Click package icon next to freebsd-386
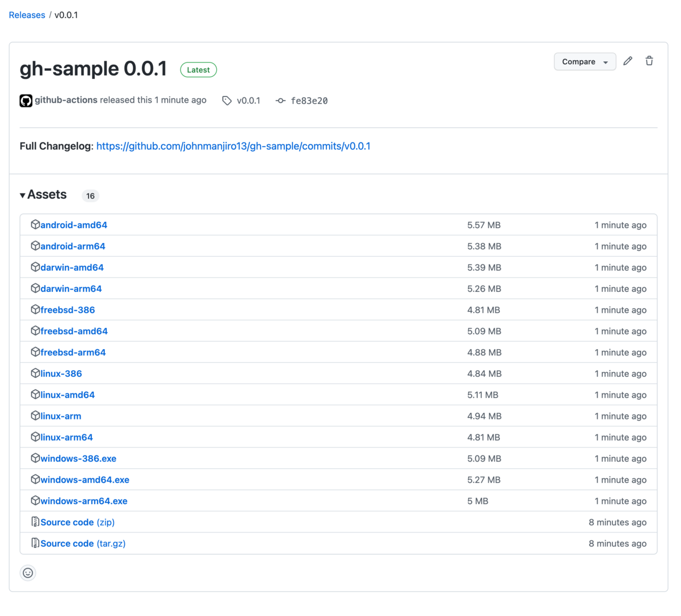Viewport: 681px width, 616px height. [35, 309]
